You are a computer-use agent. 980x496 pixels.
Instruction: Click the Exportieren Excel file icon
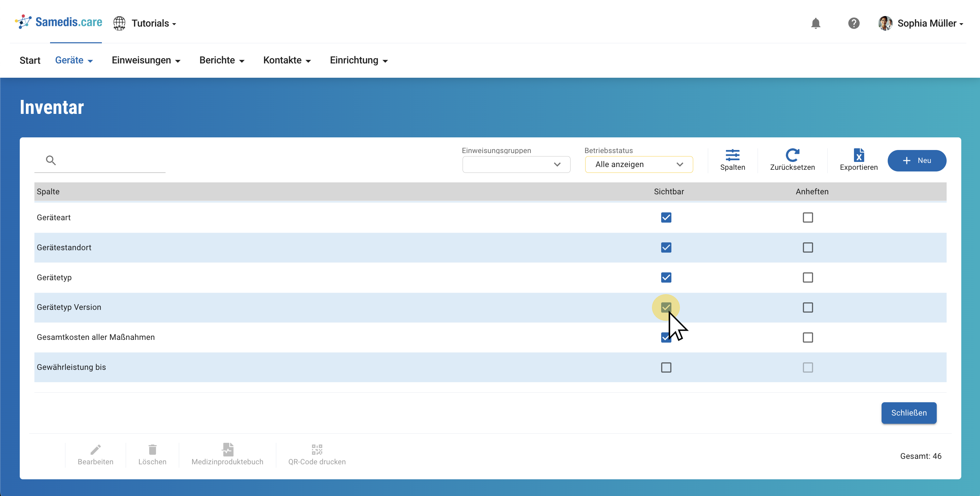point(858,155)
